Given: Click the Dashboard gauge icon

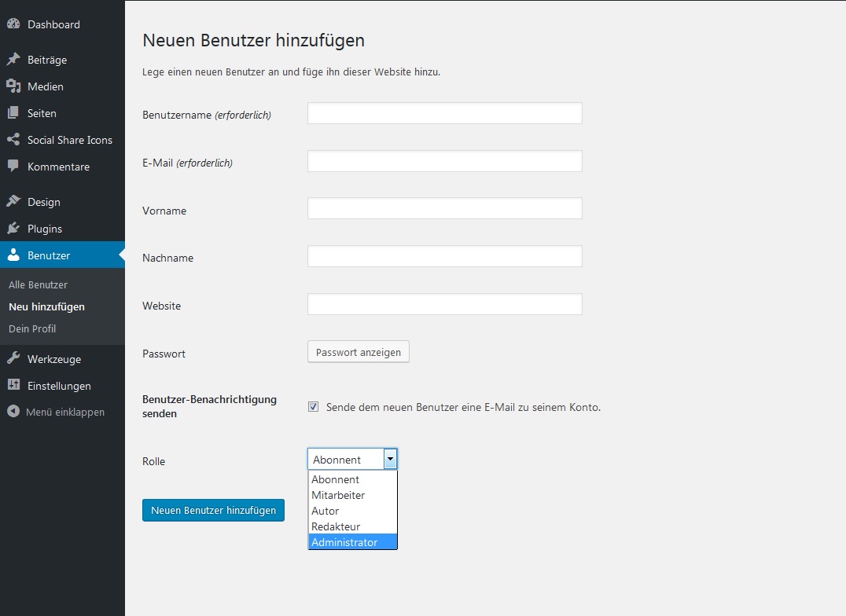Looking at the screenshot, I should (13, 24).
